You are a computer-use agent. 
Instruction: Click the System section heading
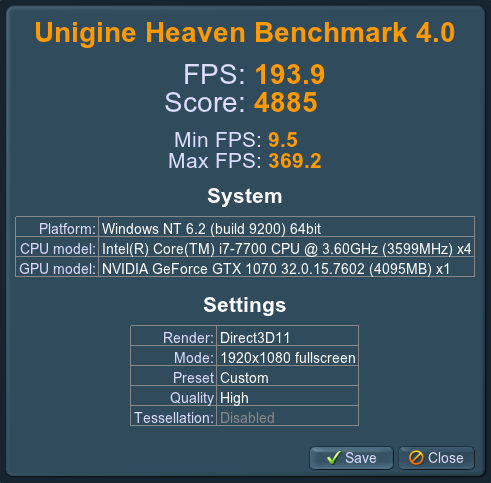(245, 196)
